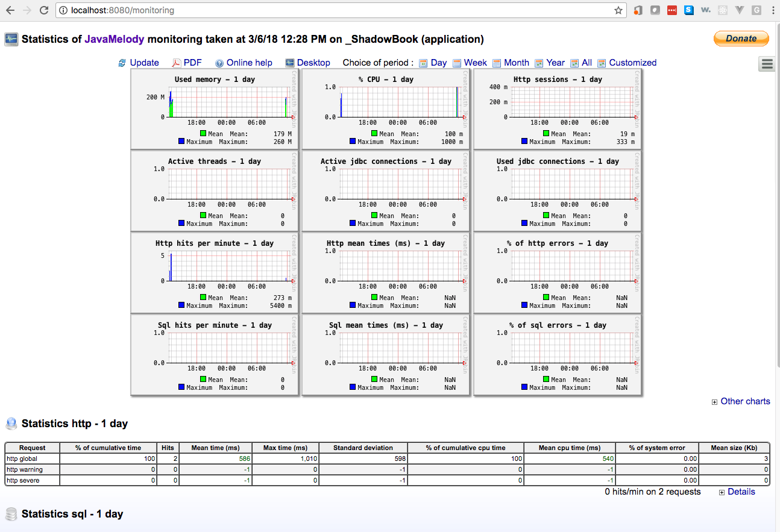Open the hamburger menu icon
This screenshot has height=532, width=780.
[x=767, y=64]
